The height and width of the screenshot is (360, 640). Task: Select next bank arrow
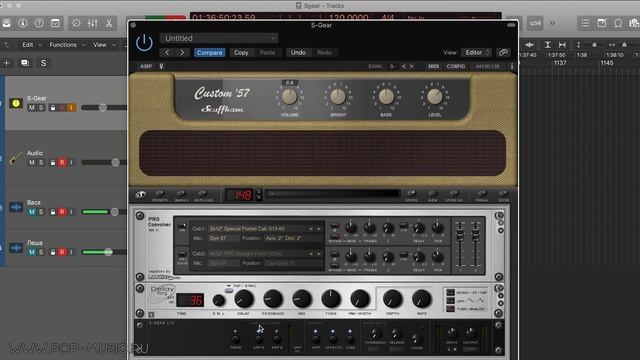pyautogui.click(x=411, y=66)
